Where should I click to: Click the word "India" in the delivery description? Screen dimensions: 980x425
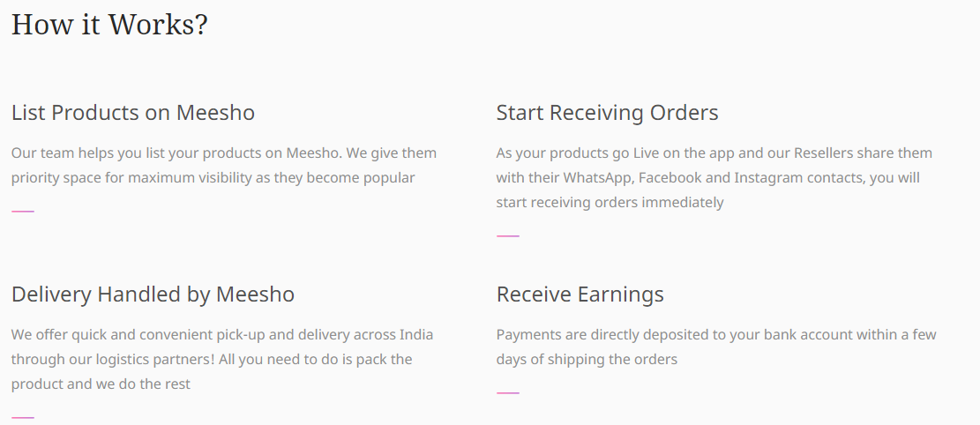click(416, 335)
